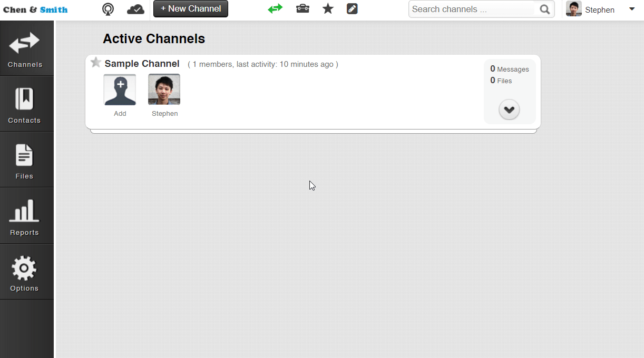Image resolution: width=644 pixels, height=358 pixels.
Task: Open the Files sidebar section
Action: tap(25, 160)
